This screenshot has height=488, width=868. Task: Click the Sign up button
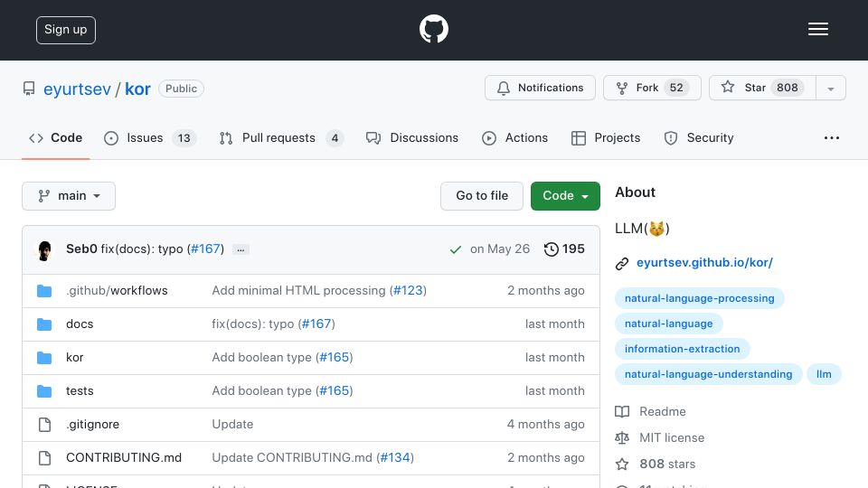[66, 30]
